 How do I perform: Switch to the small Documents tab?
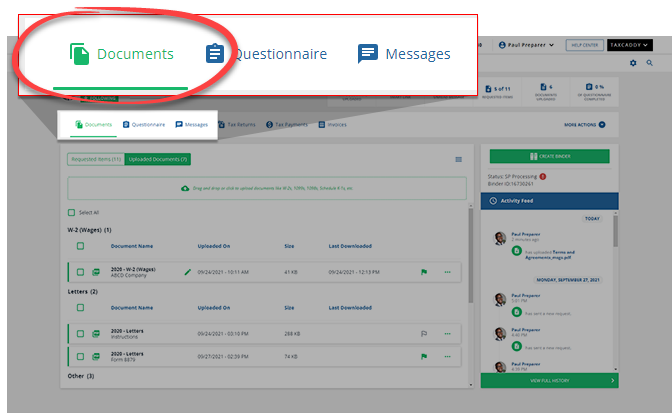(x=94, y=125)
